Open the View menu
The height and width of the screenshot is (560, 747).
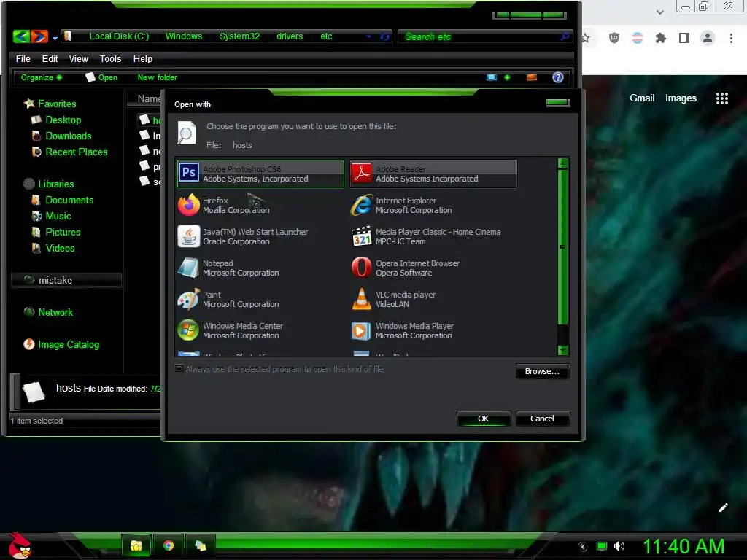tap(79, 58)
